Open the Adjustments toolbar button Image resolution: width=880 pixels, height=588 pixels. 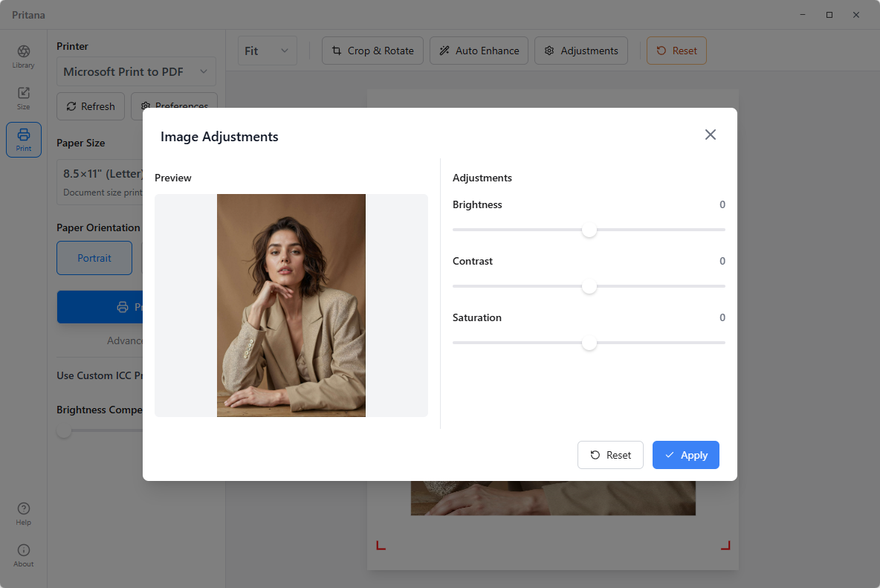(580, 51)
